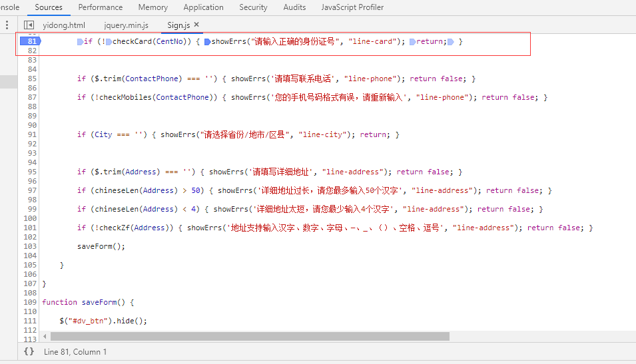Click the horizontal scrollbar thumb in the editor
The image size is (636, 364).
tap(250, 337)
